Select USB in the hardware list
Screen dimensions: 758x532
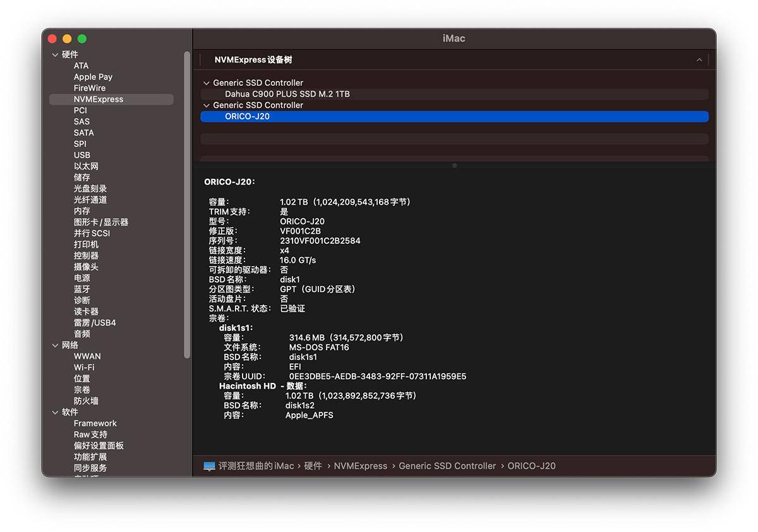coord(81,155)
